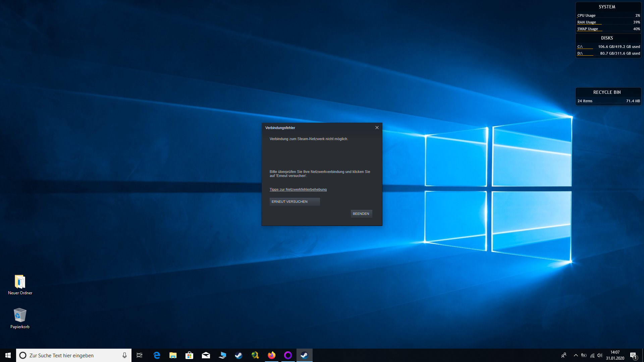The height and width of the screenshot is (362, 644).
Task: Open Microsoft Edge from the taskbar
Action: tap(157, 355)
